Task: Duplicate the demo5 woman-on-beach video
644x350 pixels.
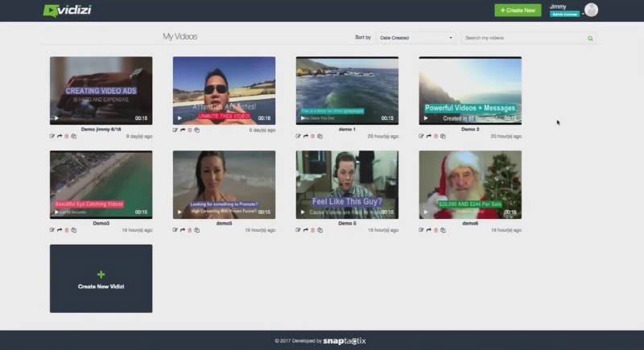Action: coord(197,230)
